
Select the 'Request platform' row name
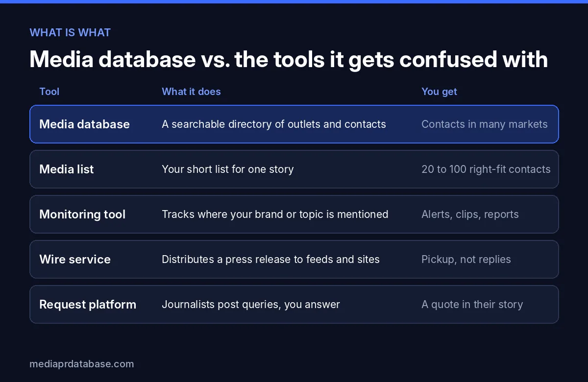[x=88, y=305]
